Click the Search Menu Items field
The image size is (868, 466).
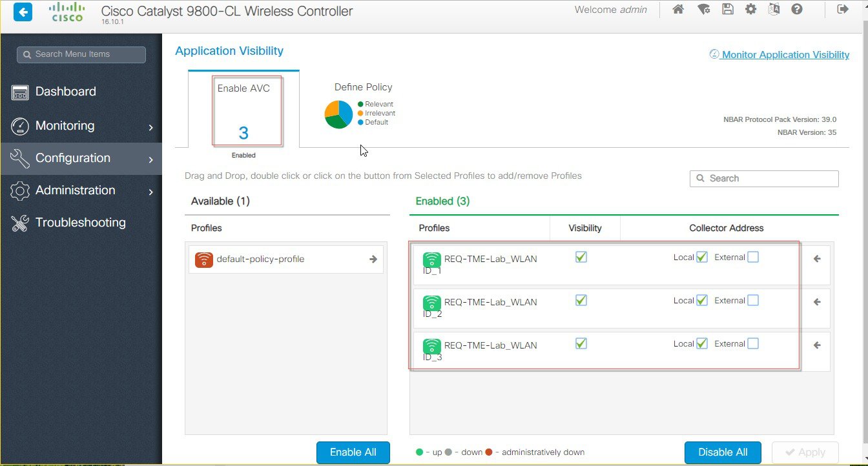(x=81, y=54)
